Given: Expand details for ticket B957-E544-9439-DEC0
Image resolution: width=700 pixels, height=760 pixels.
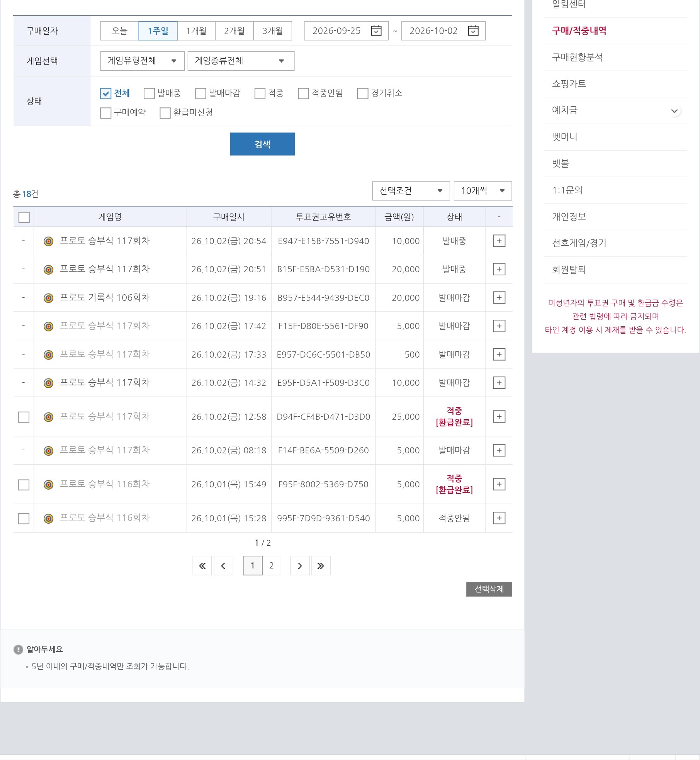Looking at the screenshot, I should point(499,298).
